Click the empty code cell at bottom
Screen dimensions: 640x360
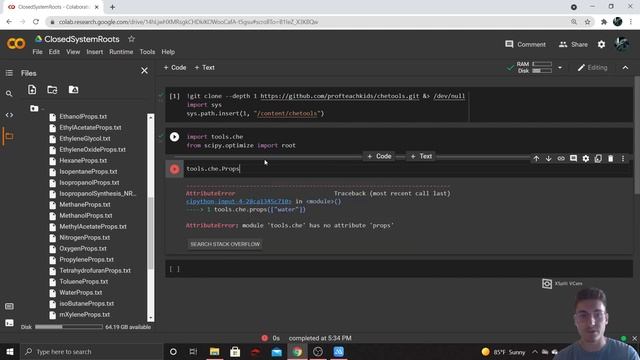399,269
